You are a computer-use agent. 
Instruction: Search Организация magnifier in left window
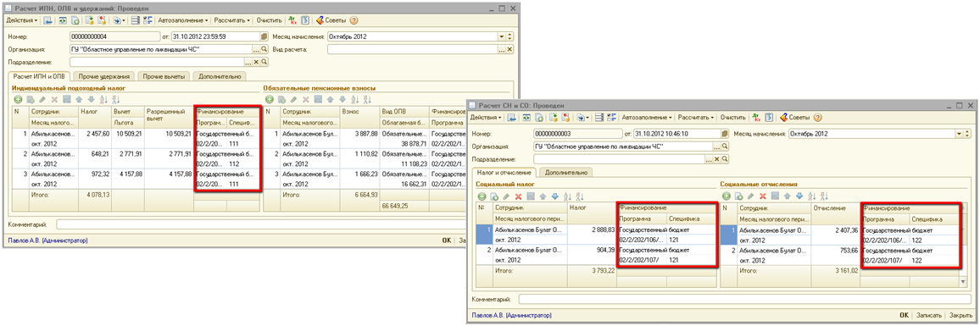point(264,49)
